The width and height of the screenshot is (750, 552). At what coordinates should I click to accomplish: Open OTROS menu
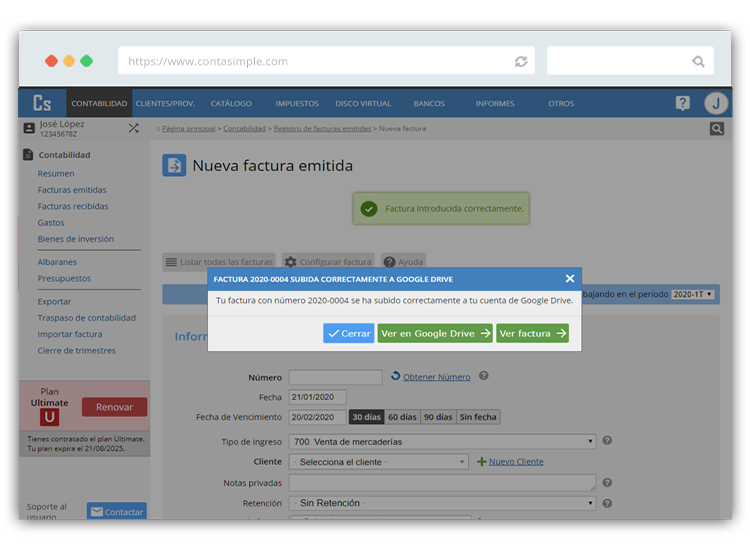tap(561, 103)
